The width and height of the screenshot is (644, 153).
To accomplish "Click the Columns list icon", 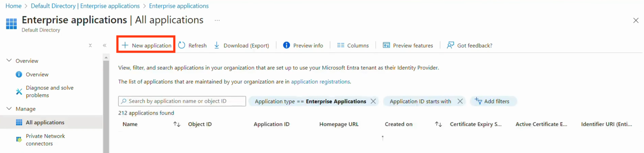I will click(x=341, y=45).
